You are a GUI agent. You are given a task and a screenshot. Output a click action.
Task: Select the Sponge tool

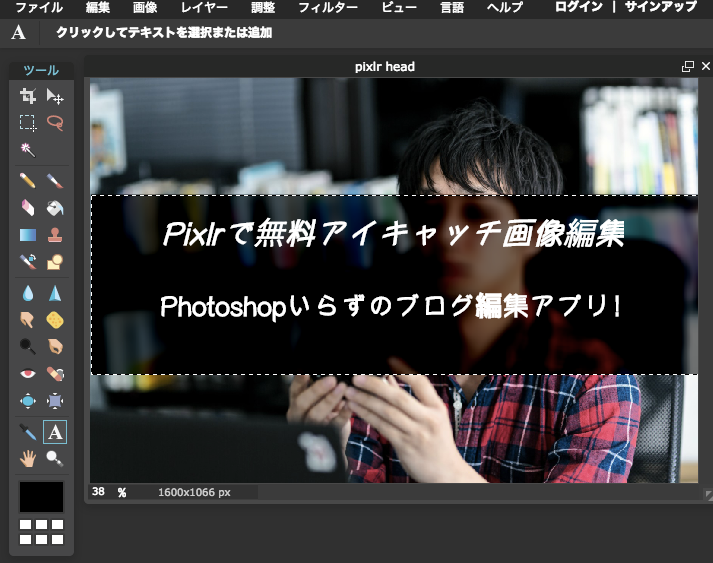pyautogui.click(x=55, y=320)
